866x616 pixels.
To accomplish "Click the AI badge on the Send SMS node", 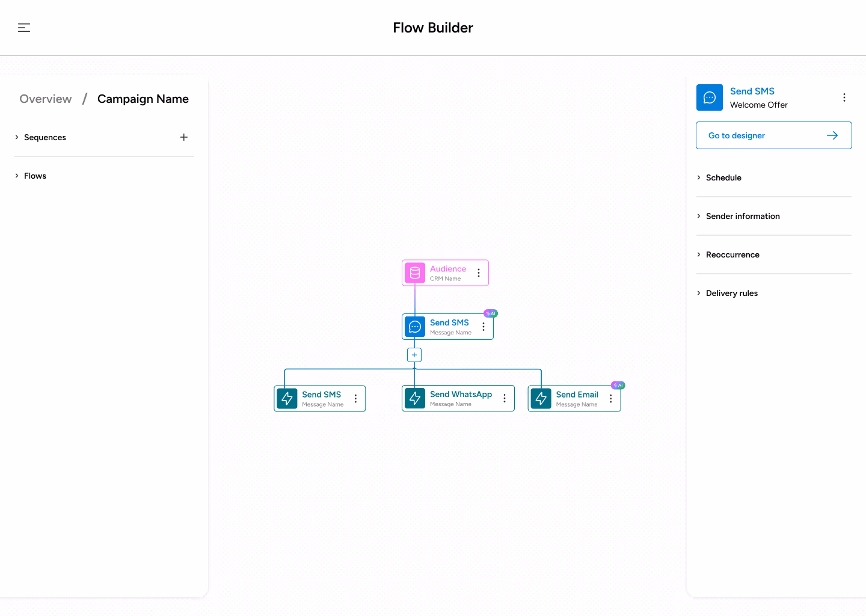I will (490, 313).
